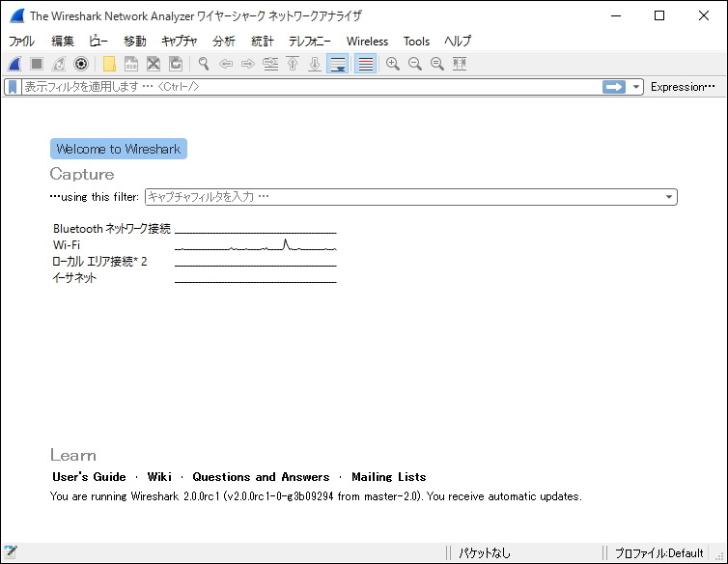Go back to previous packet arrow
This screenshot has width=728, height=564.
(x=226, y=64)
